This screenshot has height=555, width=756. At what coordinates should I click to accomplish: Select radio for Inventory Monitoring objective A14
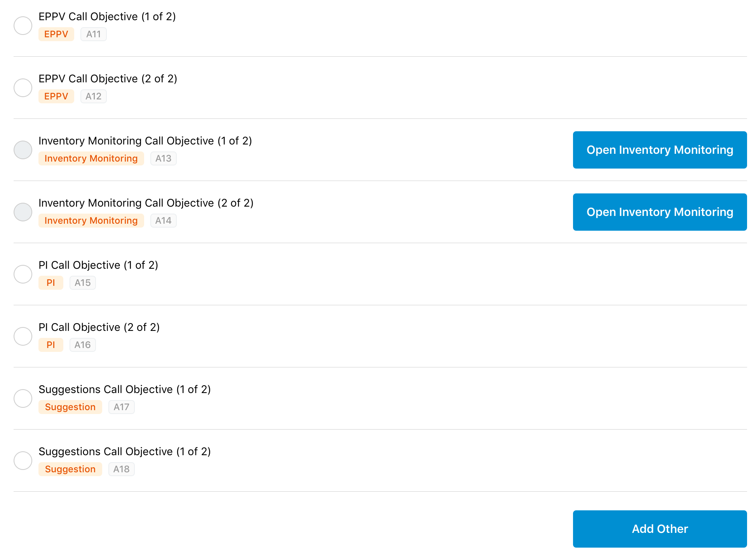[x=23, y=212]
